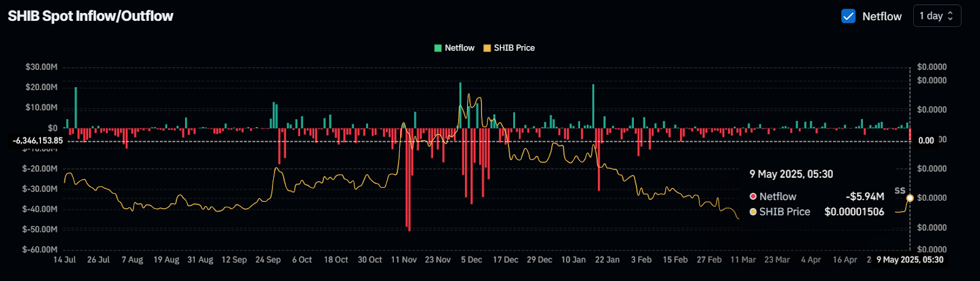Click the $30.00M y-axis label
Screen dimensions: 980x281
[41, 67]
